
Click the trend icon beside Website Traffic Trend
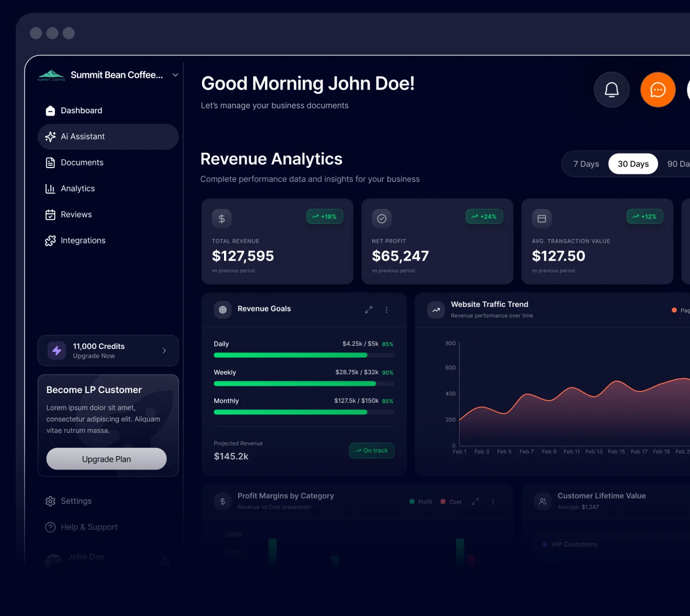coord(436,310)
